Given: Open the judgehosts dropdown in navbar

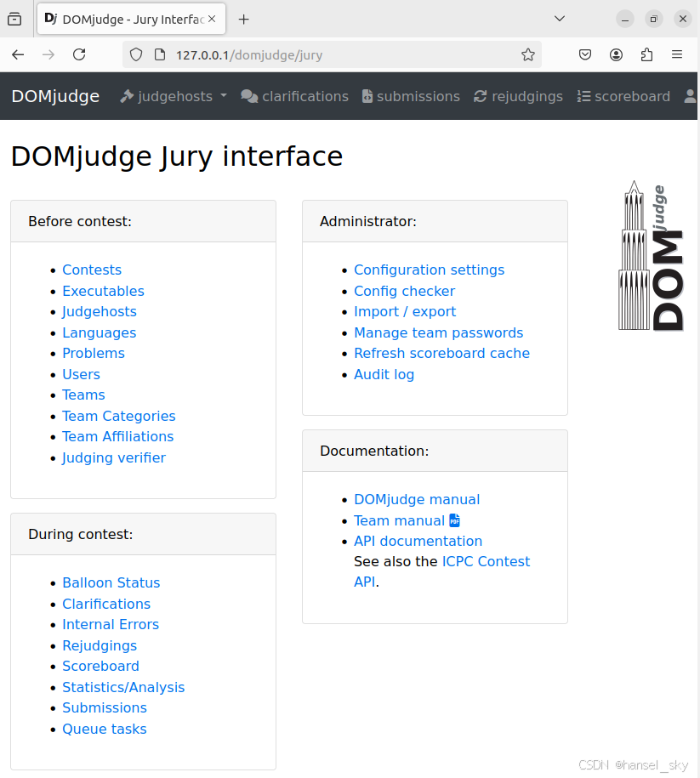Looking at the screenshot, I should tap(174, 96).
